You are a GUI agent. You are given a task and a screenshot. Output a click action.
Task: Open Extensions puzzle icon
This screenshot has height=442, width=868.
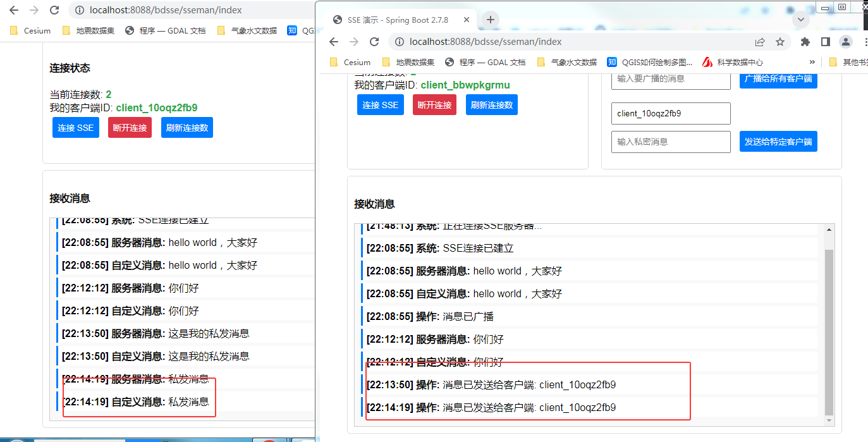(805, 42)
